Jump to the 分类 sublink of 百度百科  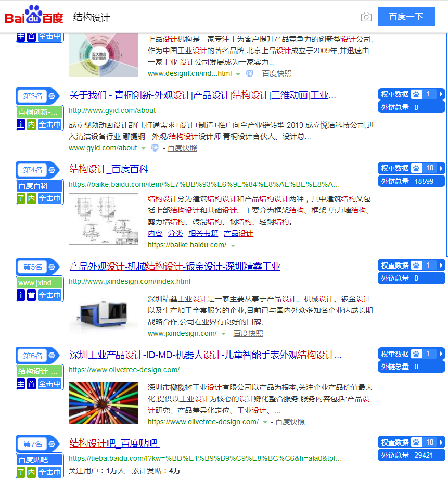(x=175, y=234)
